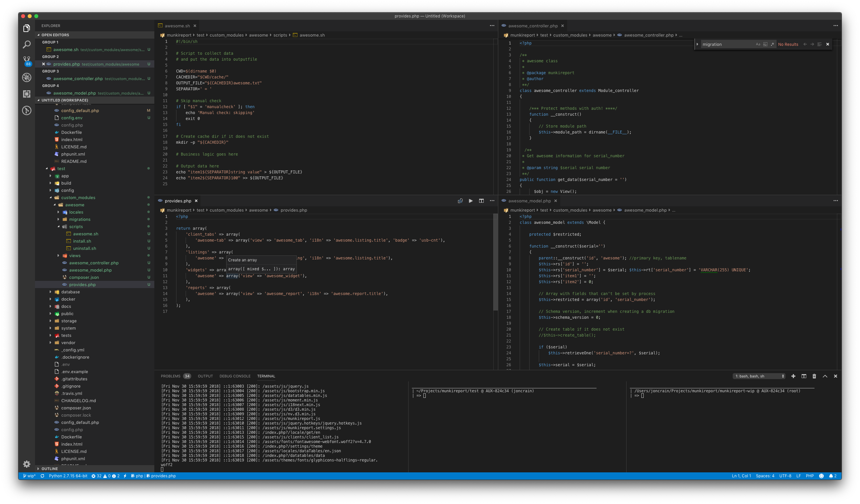This screenshot has width=860, height=504.
Task: Toggle Match Whole Word in find widget
Action: point(765,44)
